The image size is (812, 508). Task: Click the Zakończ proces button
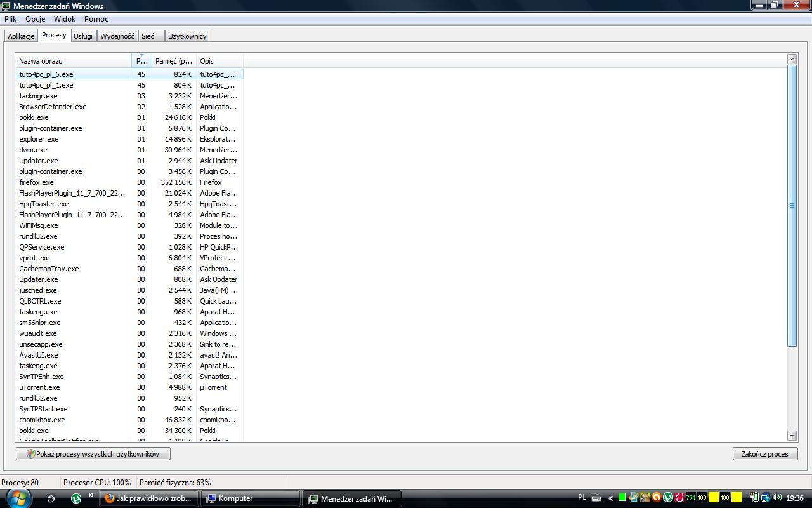765,454
